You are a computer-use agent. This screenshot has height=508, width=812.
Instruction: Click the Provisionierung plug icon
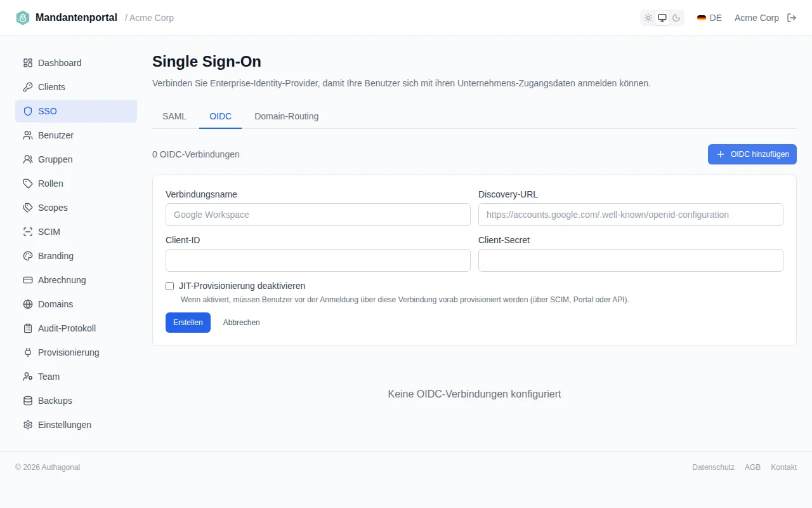pos(28,352)
